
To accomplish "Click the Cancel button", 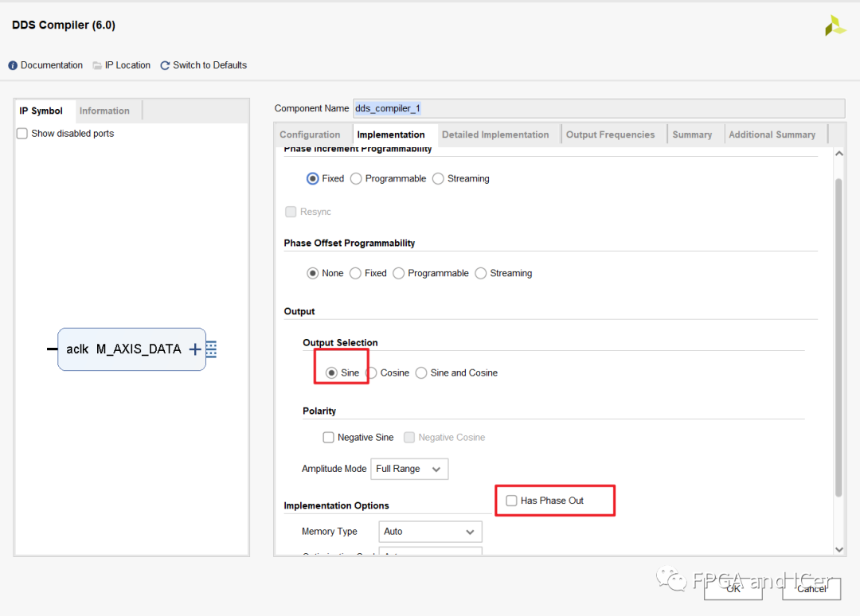I will pos(811,589).
